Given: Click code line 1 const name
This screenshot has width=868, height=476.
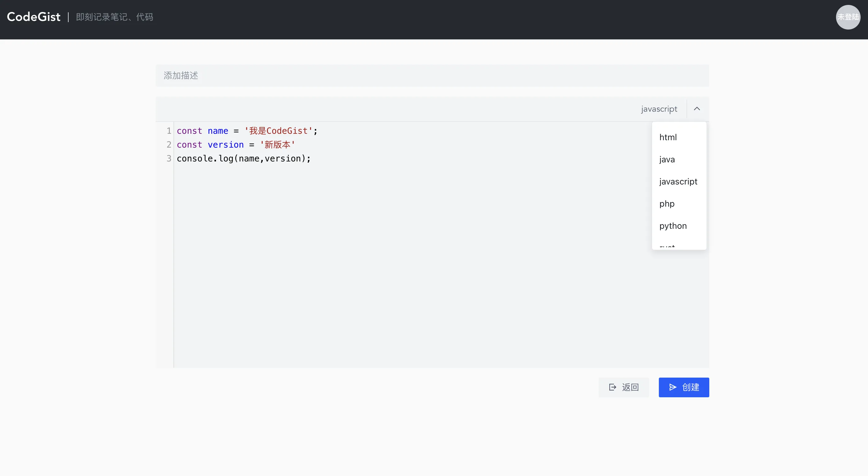Looking at the screenshot, I should coord(247,131).
